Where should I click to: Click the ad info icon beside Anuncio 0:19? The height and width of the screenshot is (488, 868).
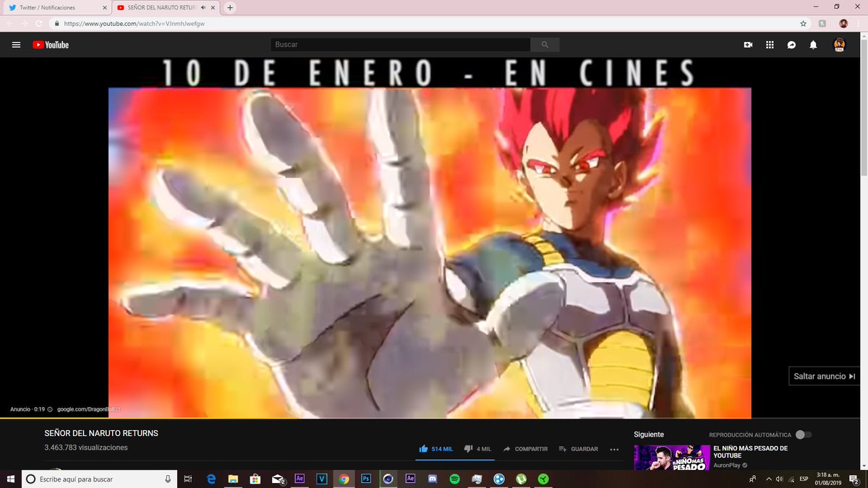(x=50, y=409)
